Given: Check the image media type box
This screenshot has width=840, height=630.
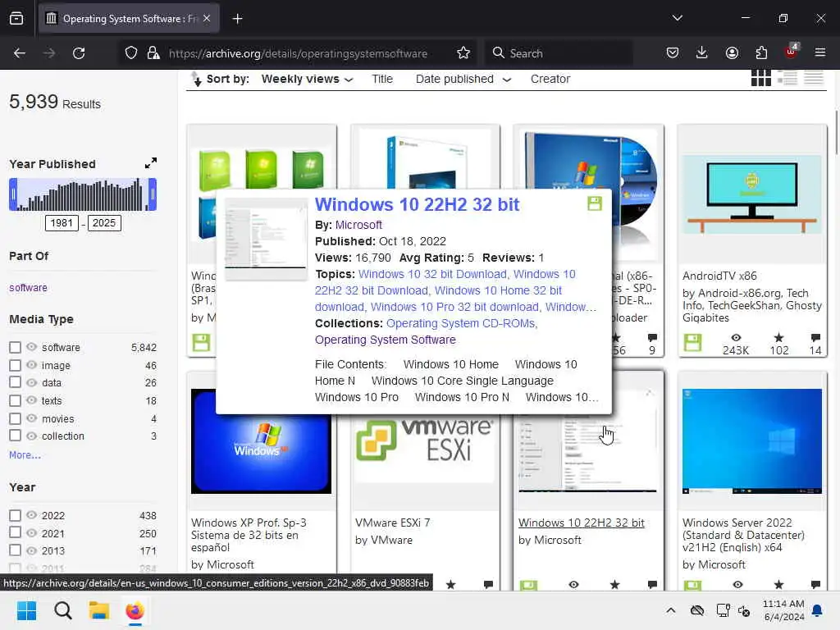Looking at the screenshot, I should [15, 365].
